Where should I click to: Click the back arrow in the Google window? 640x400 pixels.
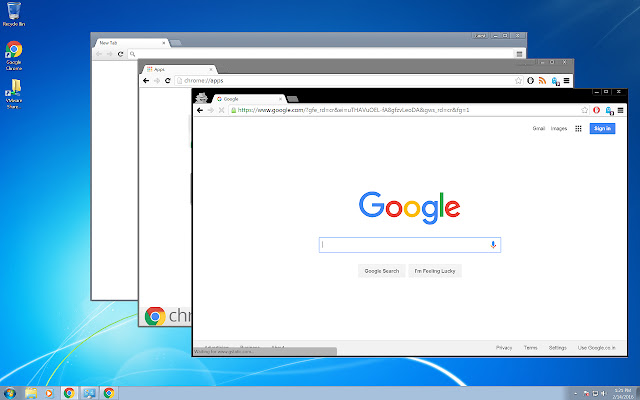(x=200, y=110)
